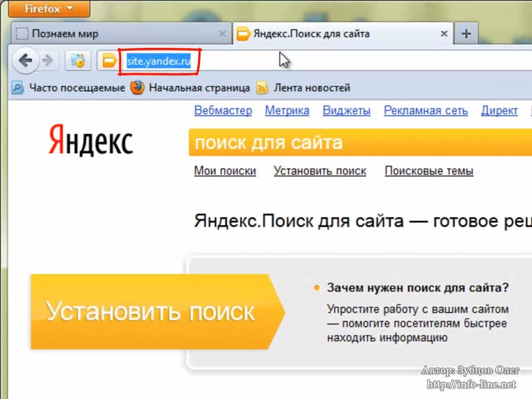Go back with the back arrow
The width and height of the screenshot is (532, 399).
tap(26, 61)
